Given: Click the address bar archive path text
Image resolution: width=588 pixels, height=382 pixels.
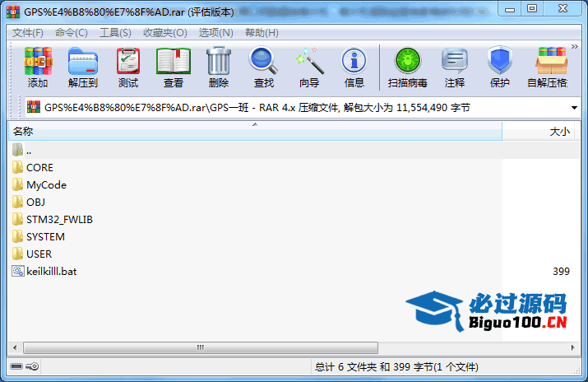Looking at the screenshot, I should (x=257, y=108).
